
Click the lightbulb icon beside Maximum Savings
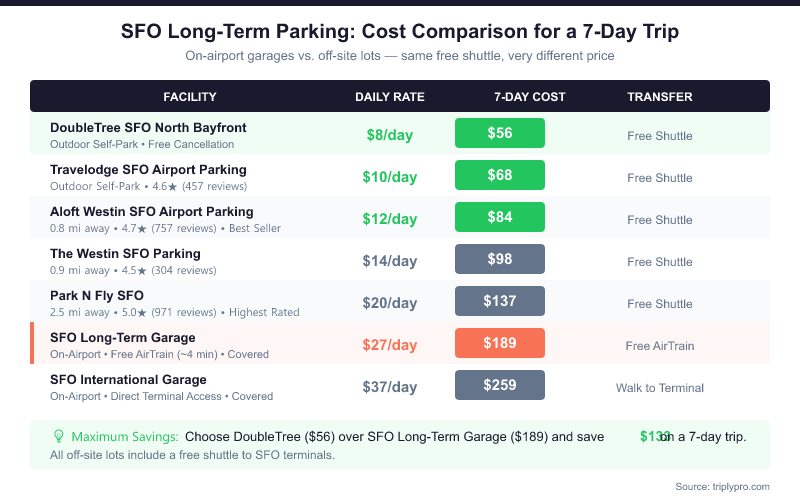[x=58, y=437]
